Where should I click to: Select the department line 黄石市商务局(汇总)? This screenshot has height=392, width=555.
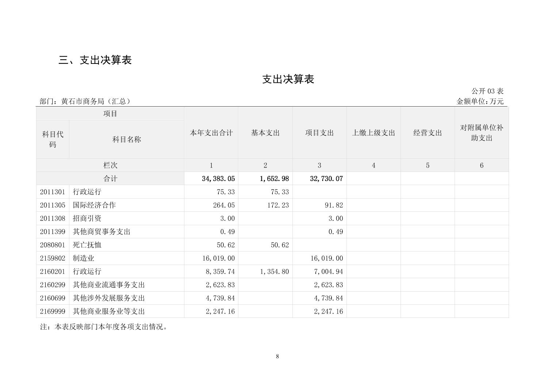(x=85, y=101)
